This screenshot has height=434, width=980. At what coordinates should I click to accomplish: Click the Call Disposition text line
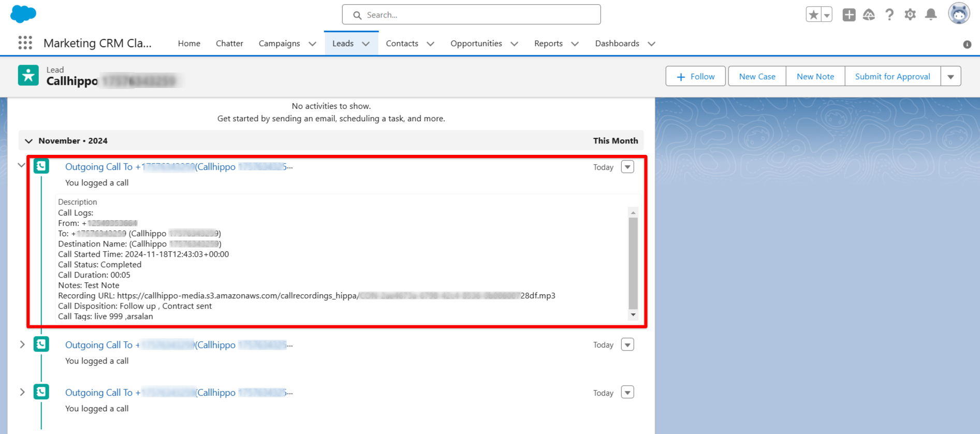point(135,306)
